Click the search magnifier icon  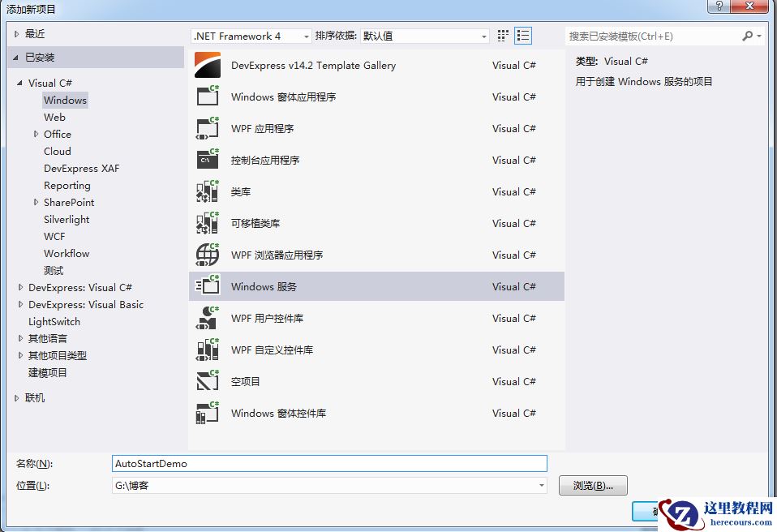coord(747,36)
